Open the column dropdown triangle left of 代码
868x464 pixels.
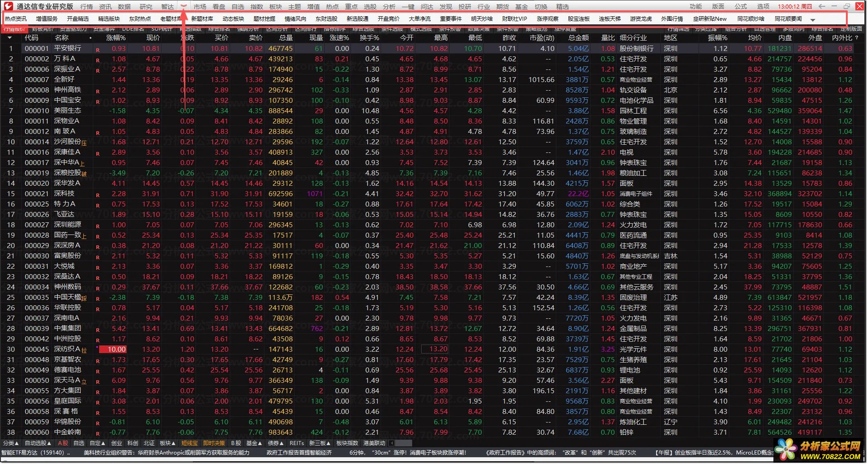pyautogui.click(x=9, y=38)
